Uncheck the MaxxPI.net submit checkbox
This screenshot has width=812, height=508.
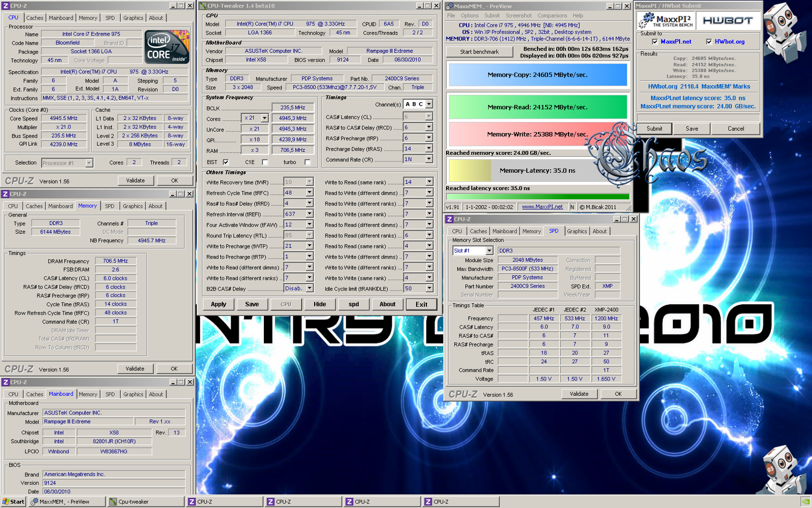tap(655, 42)
